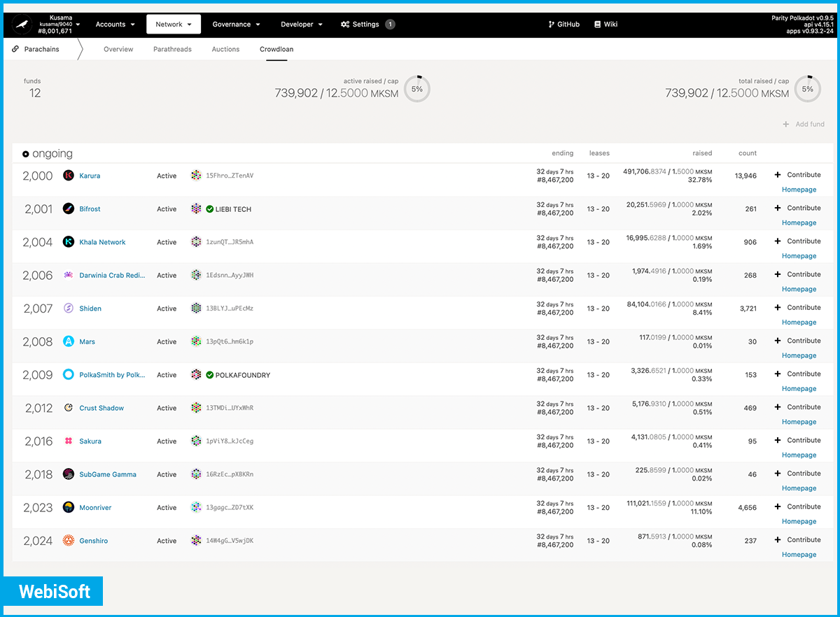840x617 pixels.
Task: Switch to the Parathreads tab
Action: (172, 50)
